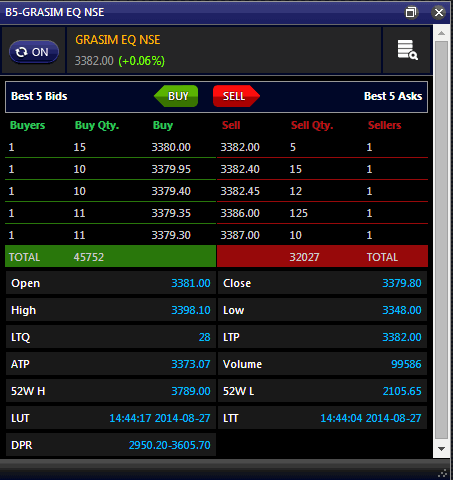Image resolution: width=453 pixels, height=480 pixels.
Task: Click the Best 5 Asks header
Action: point(393,96)
